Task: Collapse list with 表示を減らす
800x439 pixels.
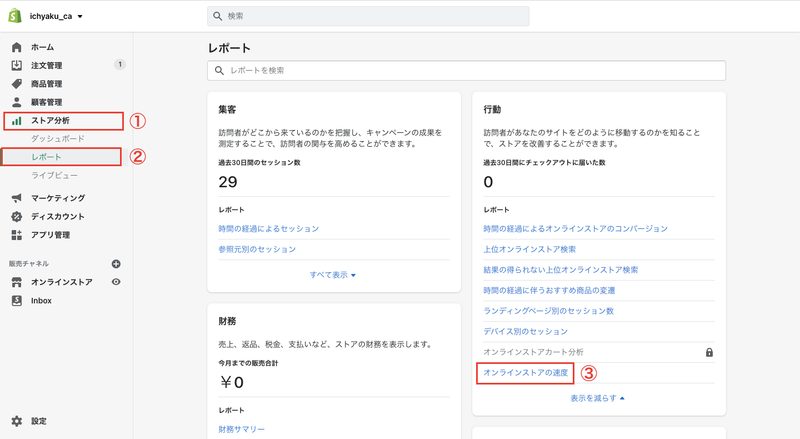Action: pos(597,398)
